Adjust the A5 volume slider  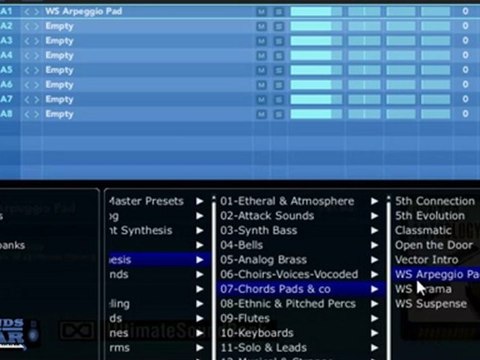click(316, 70)
